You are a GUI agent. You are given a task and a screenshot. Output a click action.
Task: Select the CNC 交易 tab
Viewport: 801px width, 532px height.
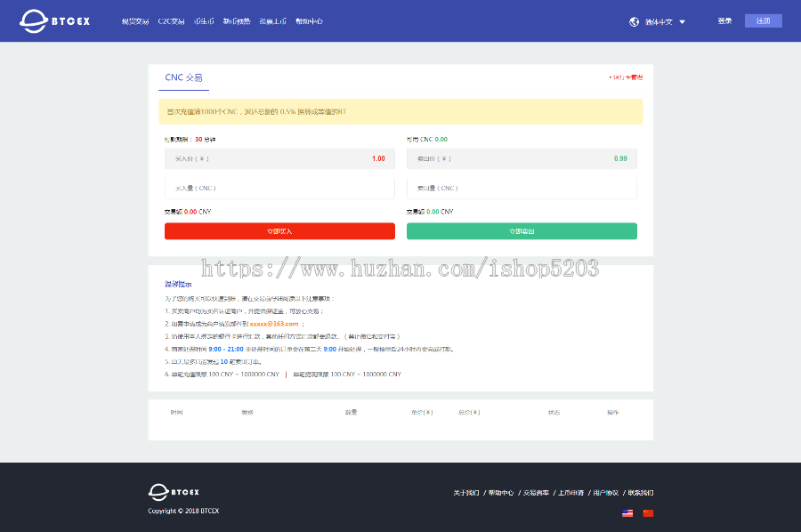(x=184, y=77)
